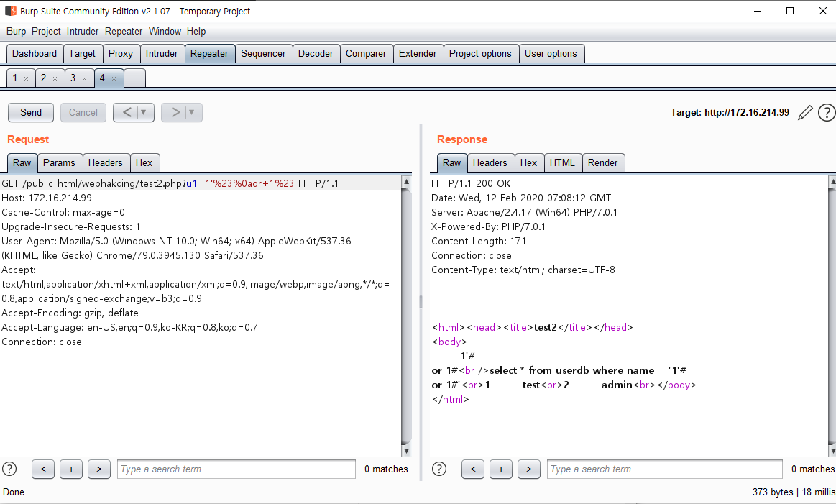
Task: Expand forward history dropdown arrow
Action: (191, 113)
